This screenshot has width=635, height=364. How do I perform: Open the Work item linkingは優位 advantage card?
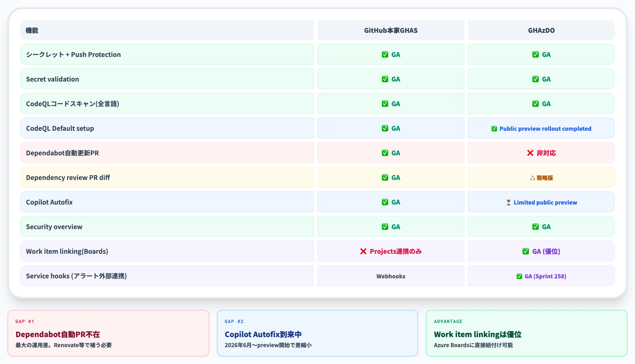(x=526, y=333)
